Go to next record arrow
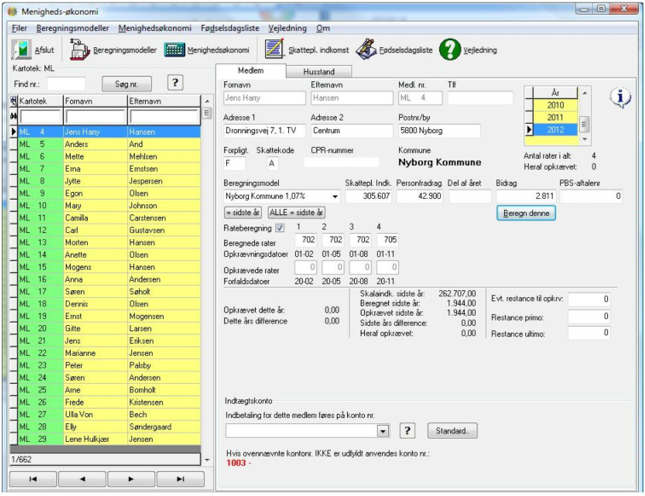 click(x=131, y=479)
